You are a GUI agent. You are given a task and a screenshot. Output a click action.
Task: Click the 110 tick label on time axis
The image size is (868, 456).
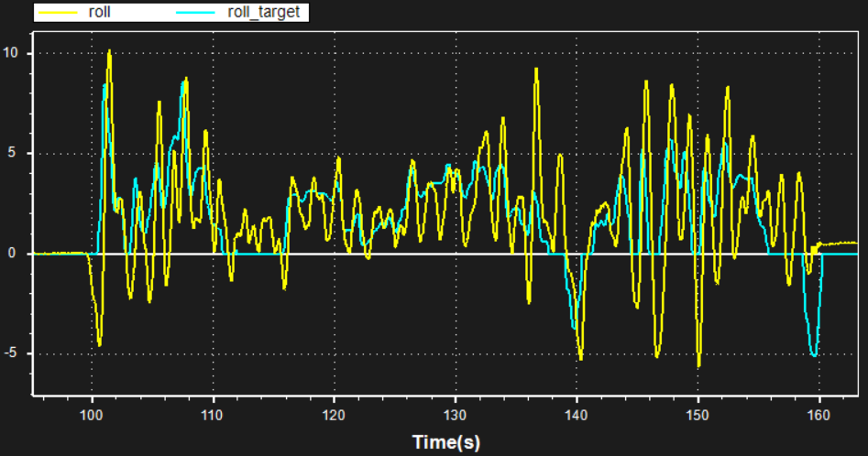point(213,415)
